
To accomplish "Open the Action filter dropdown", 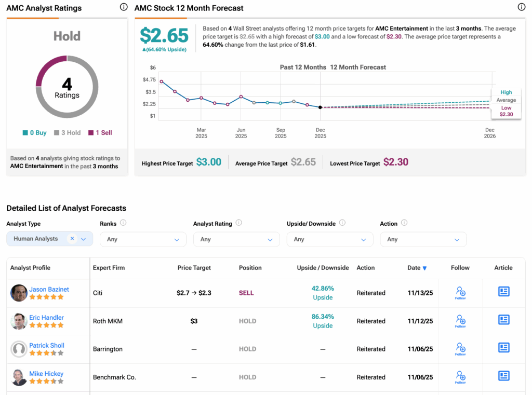I will pos(423,239).
